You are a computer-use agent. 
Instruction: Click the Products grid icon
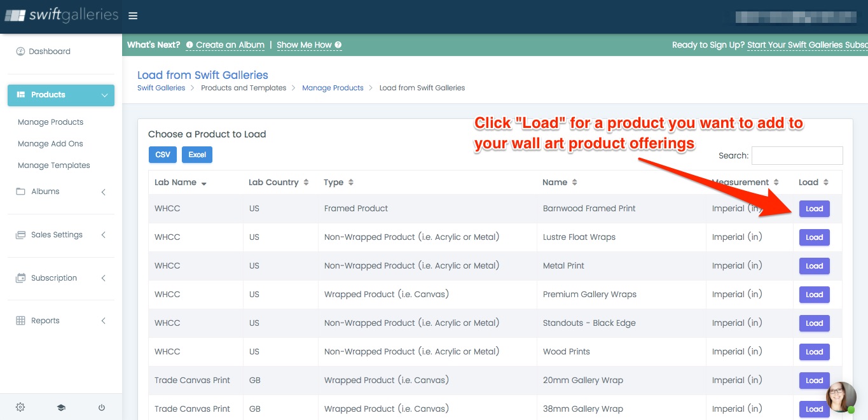coord(20,94)
